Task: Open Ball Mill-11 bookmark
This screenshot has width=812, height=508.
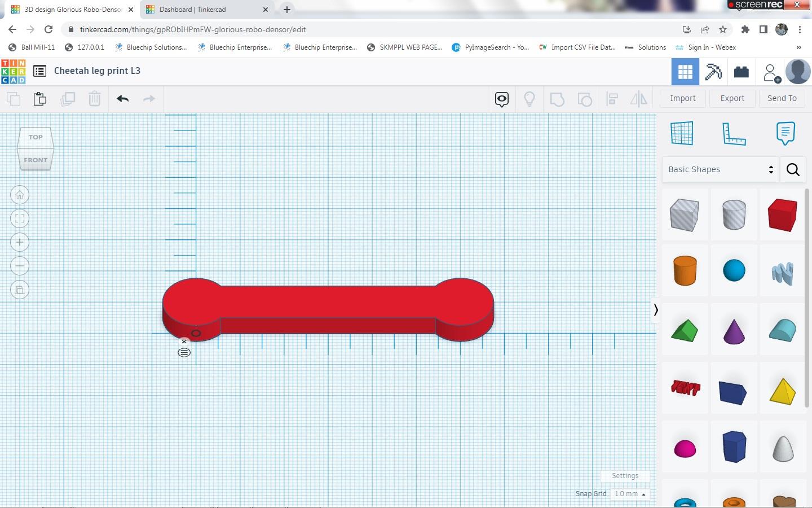Action: click(32, 47)
